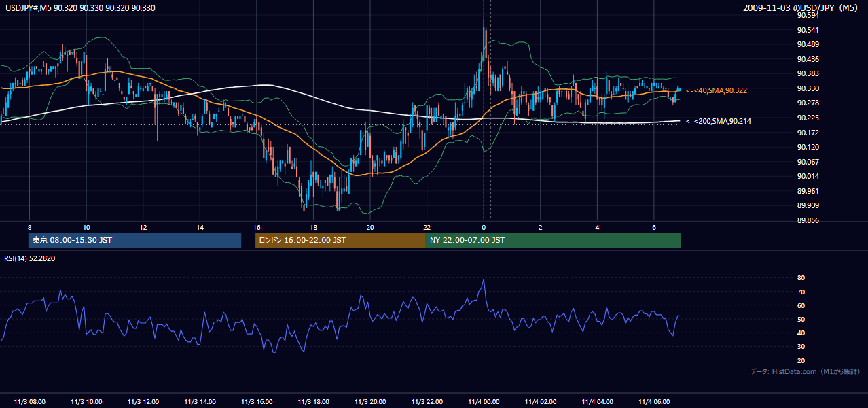Click hour tick 20 under the price chart

369,227
